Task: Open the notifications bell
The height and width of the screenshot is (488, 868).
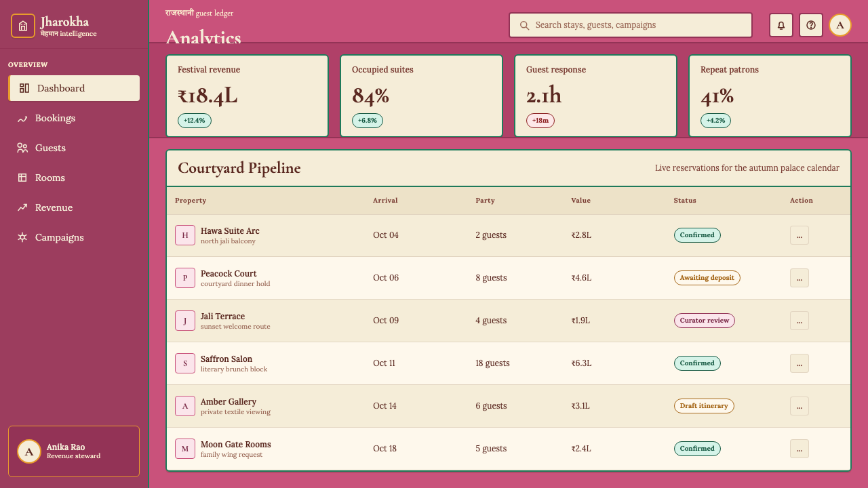Action: coord(781,25)
